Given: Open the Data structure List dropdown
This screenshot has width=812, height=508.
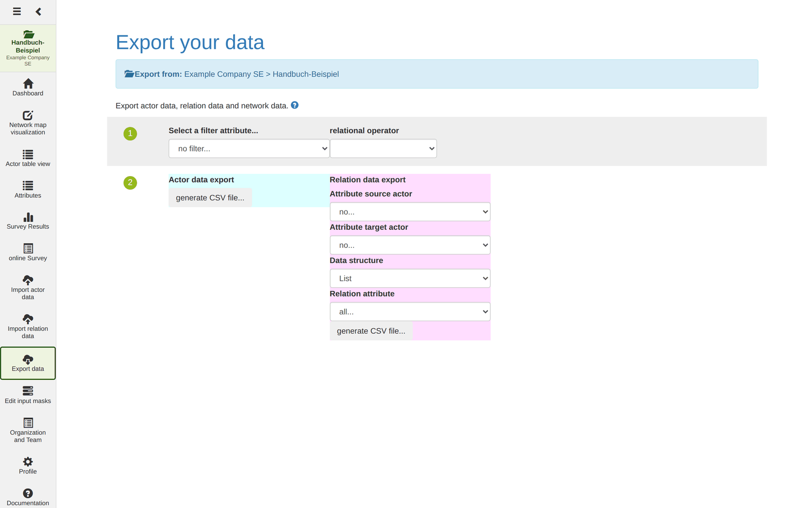Looking at the screenshot, I should point(410,279).
